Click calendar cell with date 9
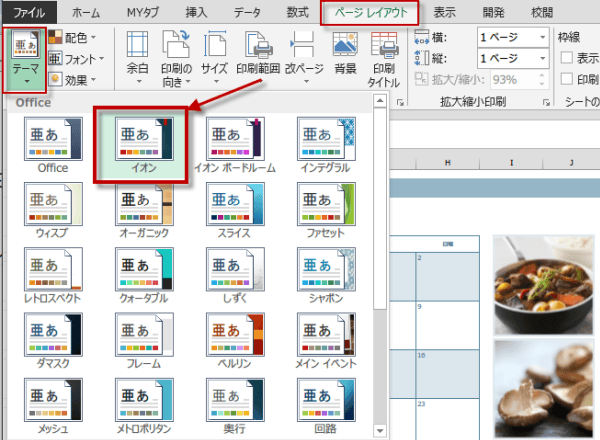 (x=447, y=325)
